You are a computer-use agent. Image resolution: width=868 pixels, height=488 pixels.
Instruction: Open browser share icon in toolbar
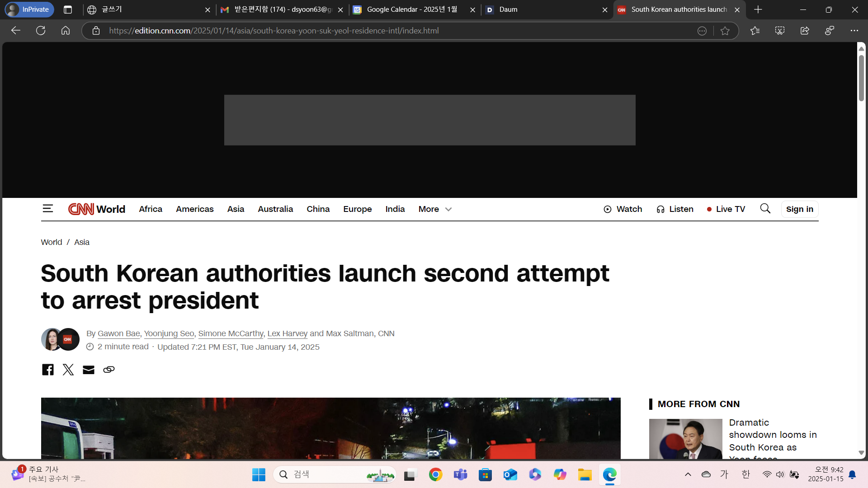coord(805,31)
